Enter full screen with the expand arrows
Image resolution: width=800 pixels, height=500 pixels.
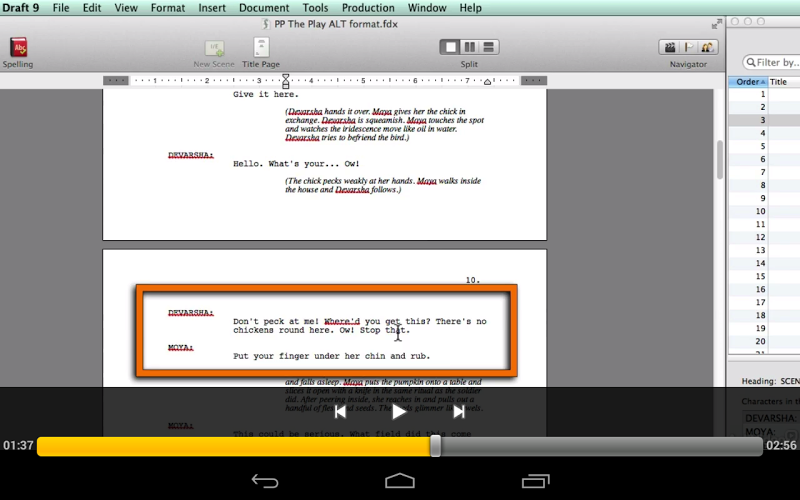(717, 23)
